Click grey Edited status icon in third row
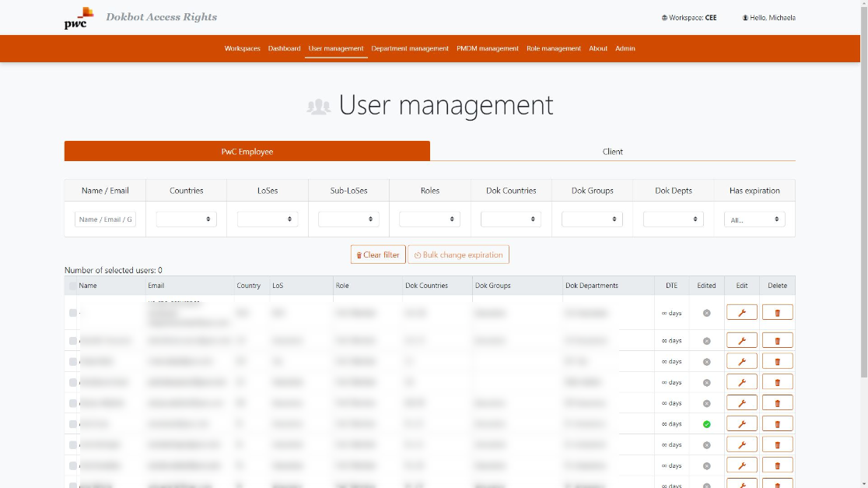 point(706,362)
